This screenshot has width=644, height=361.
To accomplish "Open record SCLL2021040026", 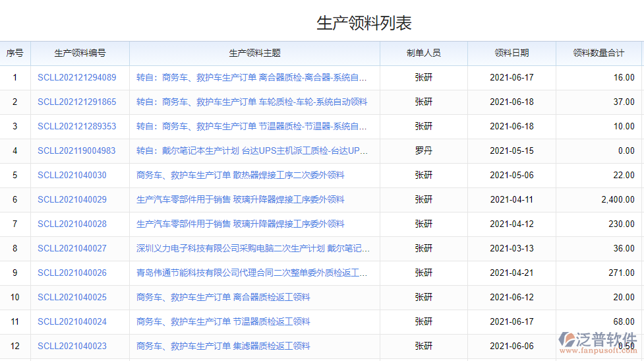I will (72, 273).
